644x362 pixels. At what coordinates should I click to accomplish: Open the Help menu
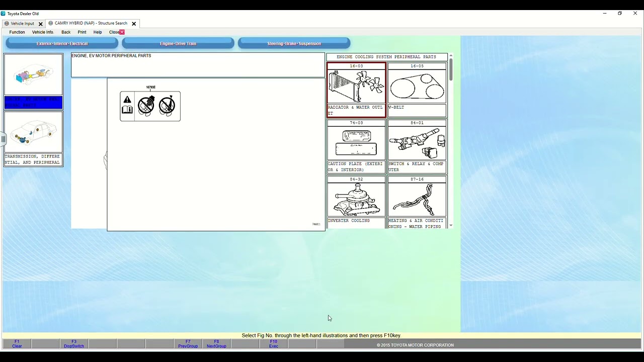(98, 32)
